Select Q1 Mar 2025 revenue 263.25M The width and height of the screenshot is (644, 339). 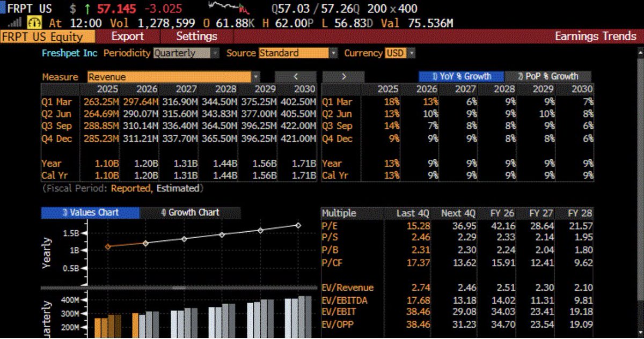click(x=100, y=102)
